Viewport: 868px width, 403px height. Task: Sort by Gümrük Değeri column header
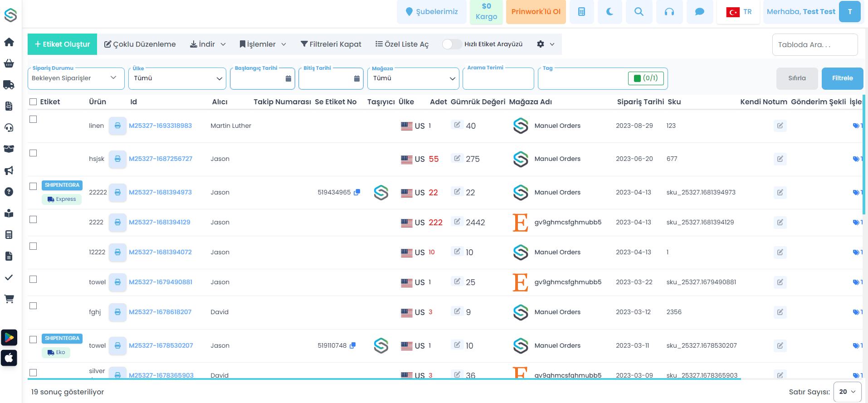click(478, 102)
